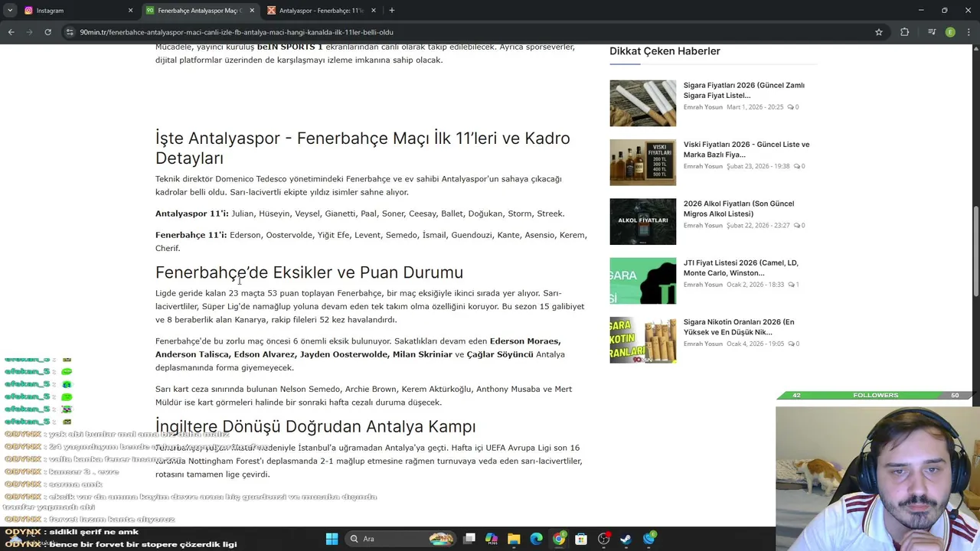Click author Emrah Yosun under Sigara Fiyatları

pos(703,107)
